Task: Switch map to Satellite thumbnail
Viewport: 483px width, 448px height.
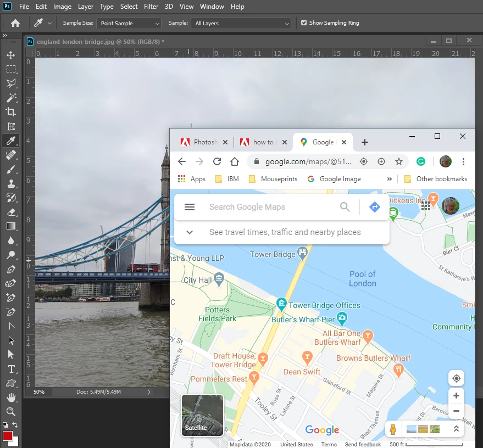Action: [202, 416]
